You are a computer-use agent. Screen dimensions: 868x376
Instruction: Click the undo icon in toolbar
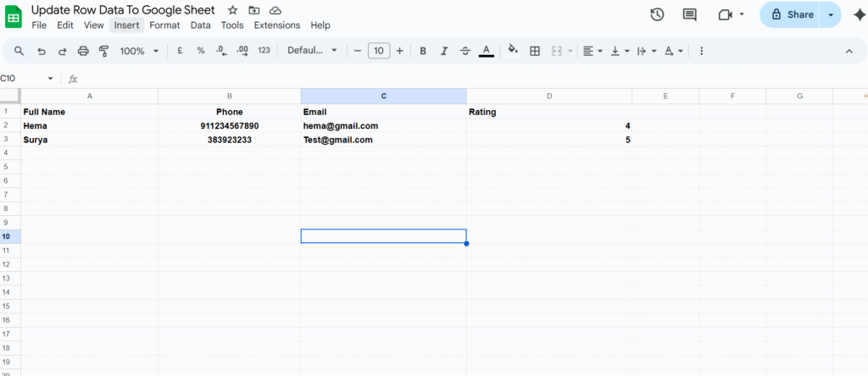tap(41, 51)
